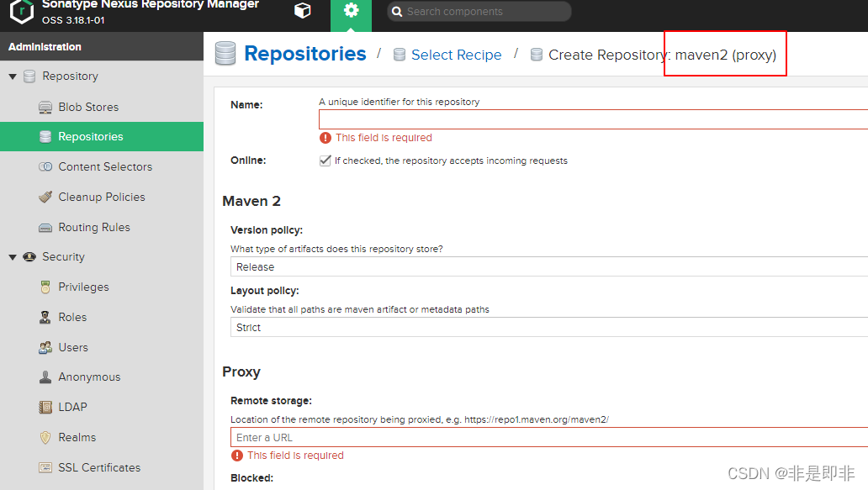Click the Sonatype Nexus logo icon
Image resolution: width=868 pixels, height=490 pixels.
point(22,11)
